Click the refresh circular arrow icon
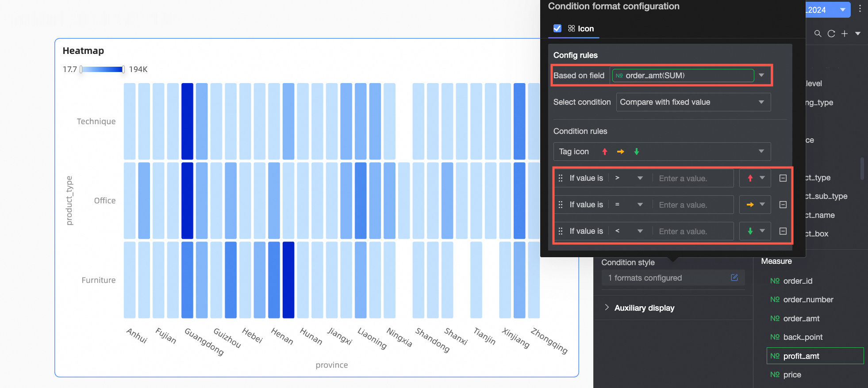This screenshot has height=388, width=868. pos(831,34)
